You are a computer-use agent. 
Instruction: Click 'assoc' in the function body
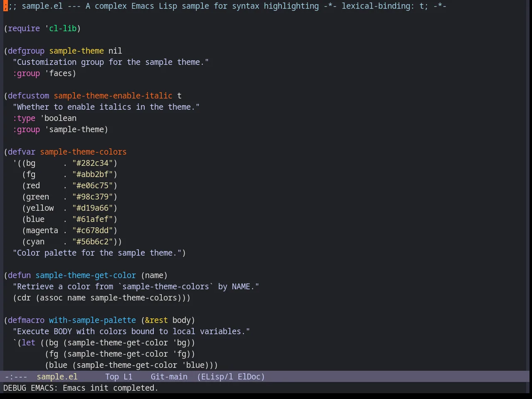click(51, 298)
